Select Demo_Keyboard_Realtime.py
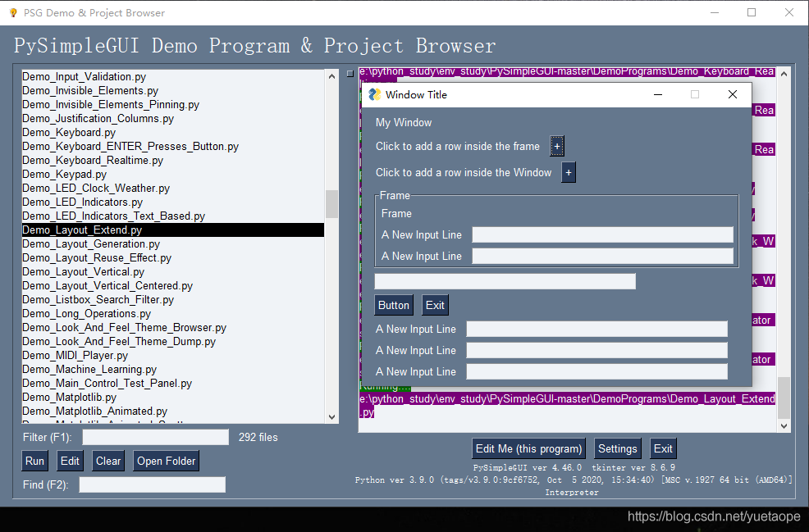 point(173,160)
